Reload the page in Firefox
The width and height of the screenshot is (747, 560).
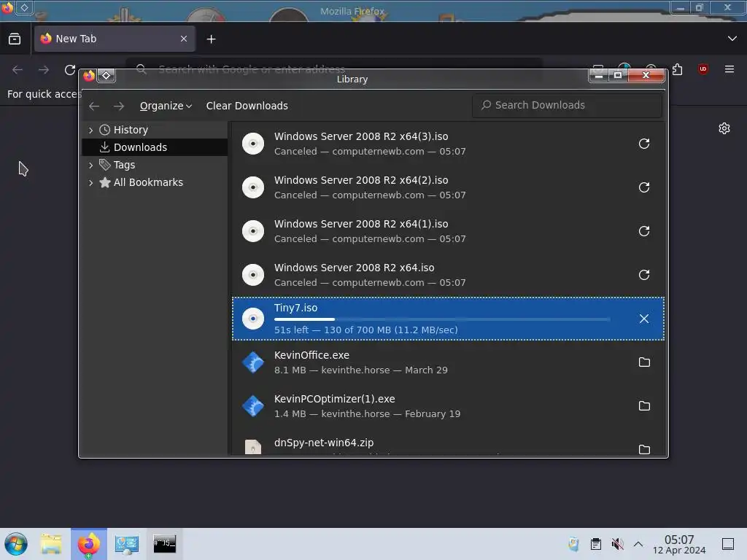(70, 70)
